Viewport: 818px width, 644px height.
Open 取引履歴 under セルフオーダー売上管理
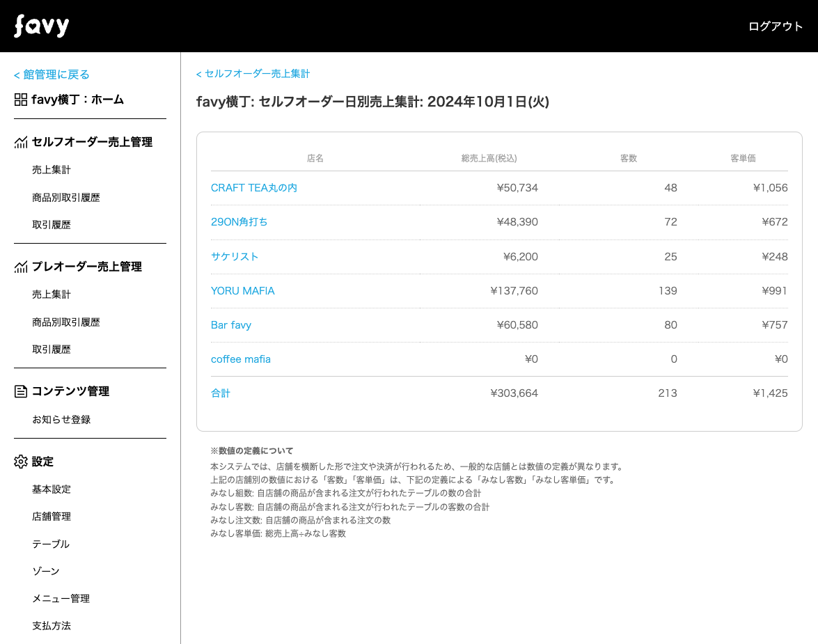pos(51,224)
